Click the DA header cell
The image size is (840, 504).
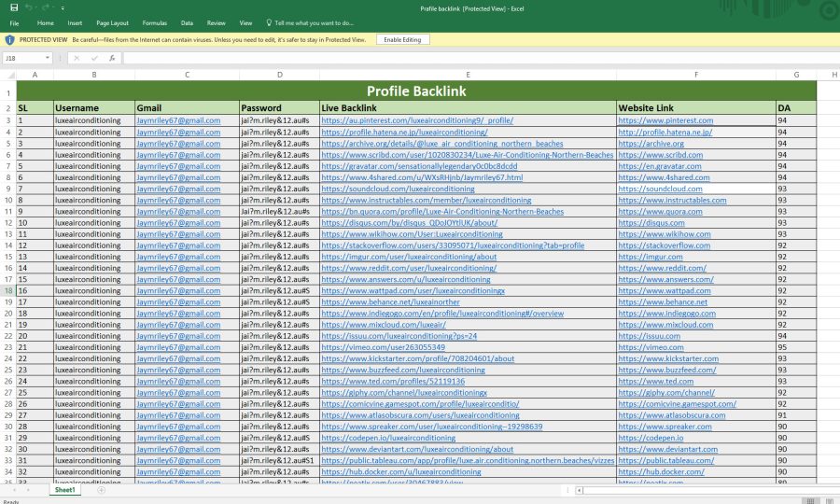pos(796,107)
